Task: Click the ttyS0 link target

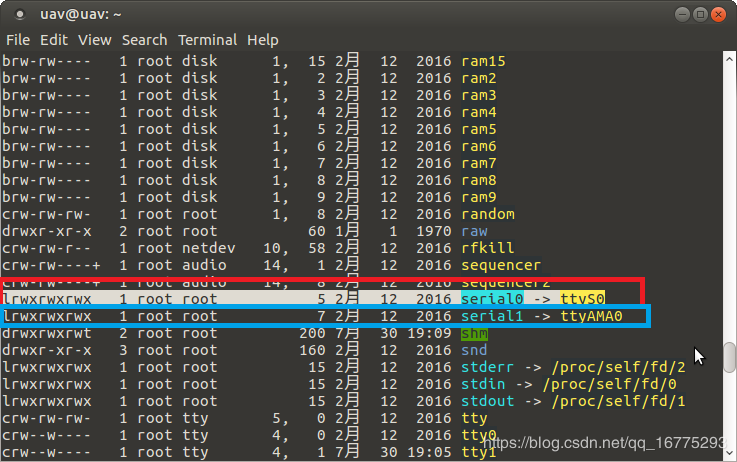Action: click(x=582, y=299)
